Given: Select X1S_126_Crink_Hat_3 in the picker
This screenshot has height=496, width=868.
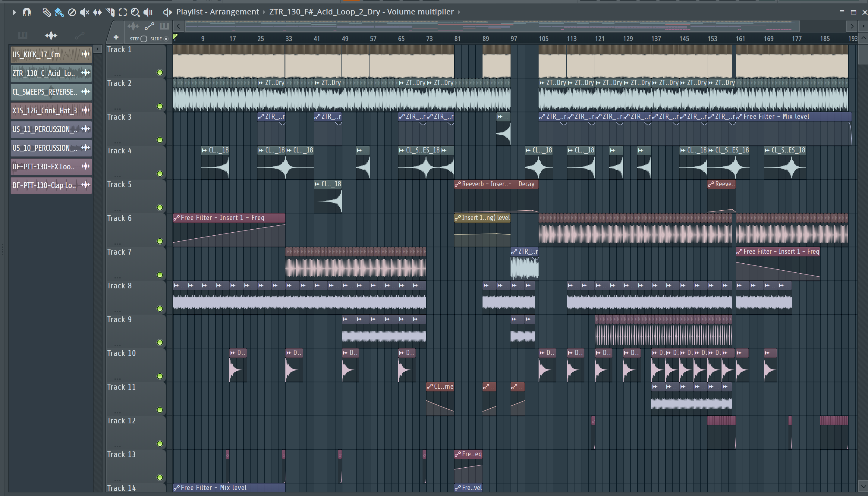Looking at the screenshot, I should pos(51,111).
